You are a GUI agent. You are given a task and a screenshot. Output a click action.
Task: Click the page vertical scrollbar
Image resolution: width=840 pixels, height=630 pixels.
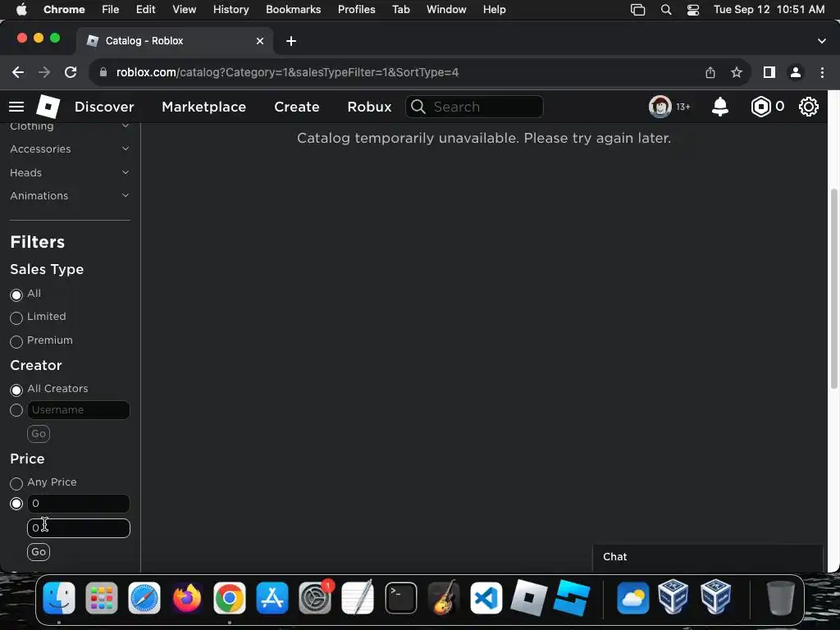(x=833, y=290)
